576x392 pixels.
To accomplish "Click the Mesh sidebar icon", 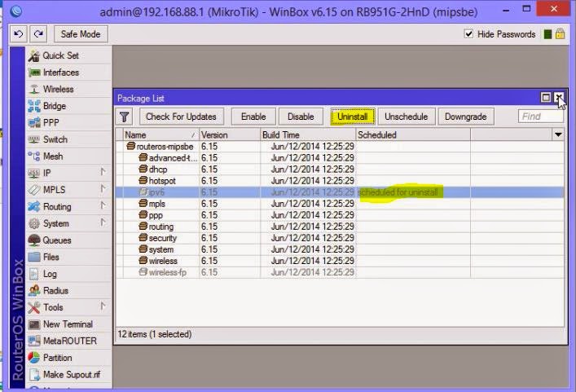I will (33, 156).
